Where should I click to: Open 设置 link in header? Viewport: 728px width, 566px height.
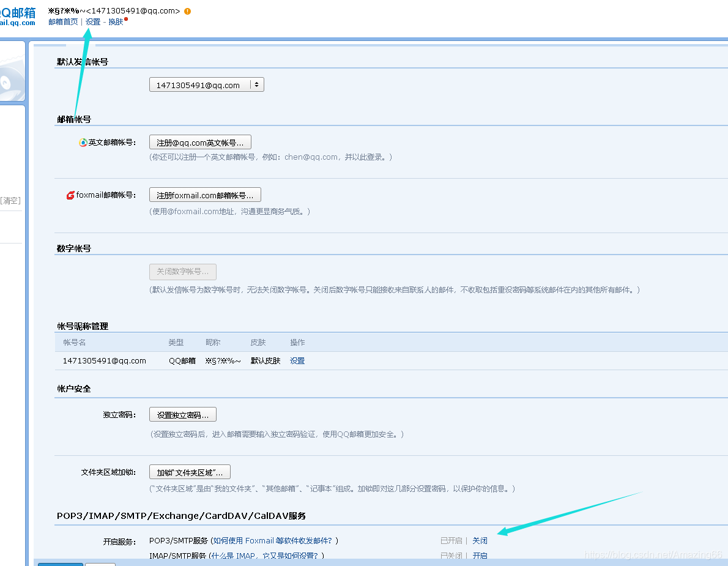93,22
